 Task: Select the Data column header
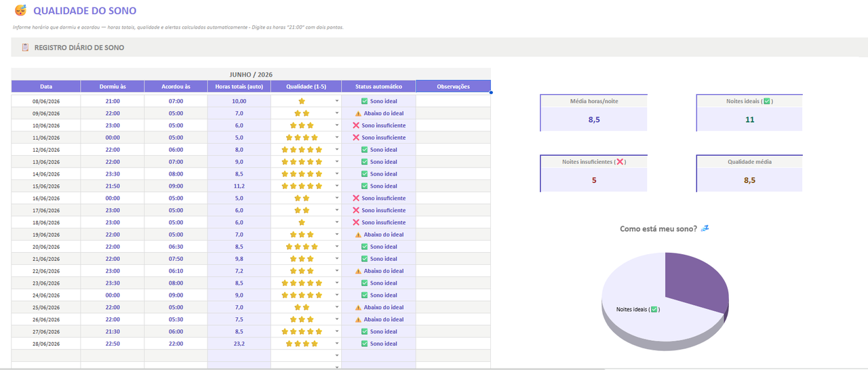coord(46,87)
